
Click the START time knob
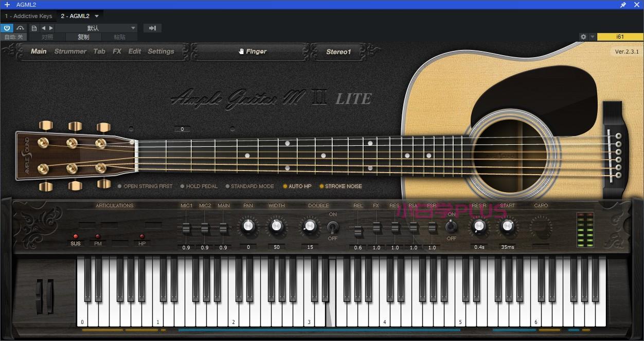click(x=507, y=226)
